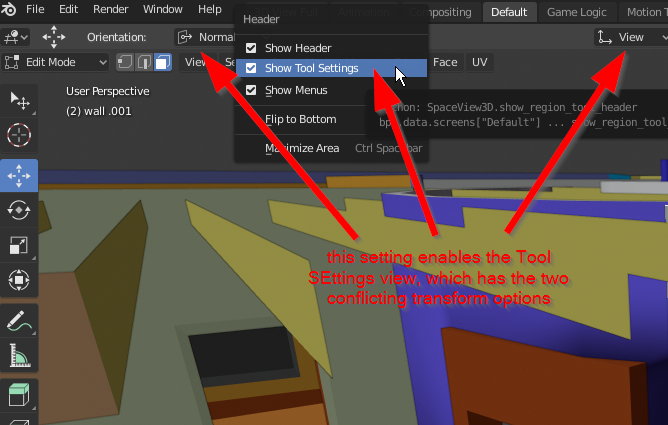
Task: Switch to vertex select mode
Action: point(124,62)
